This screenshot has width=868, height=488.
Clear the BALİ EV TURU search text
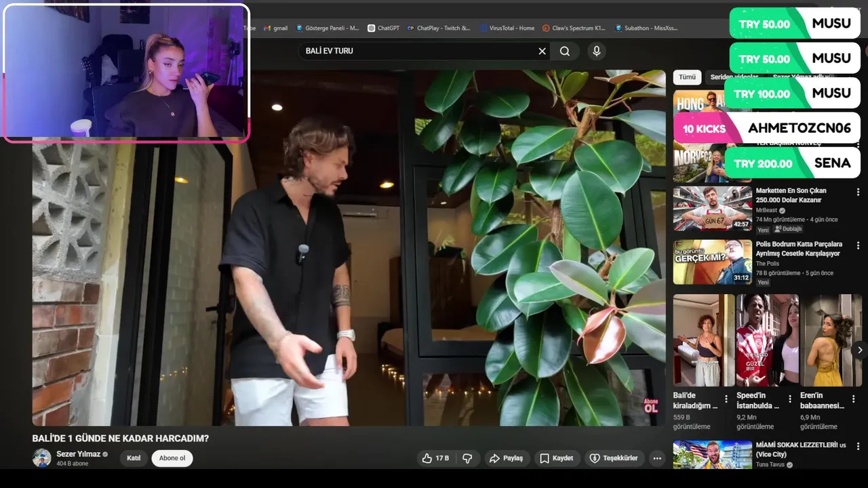[542, 51]
